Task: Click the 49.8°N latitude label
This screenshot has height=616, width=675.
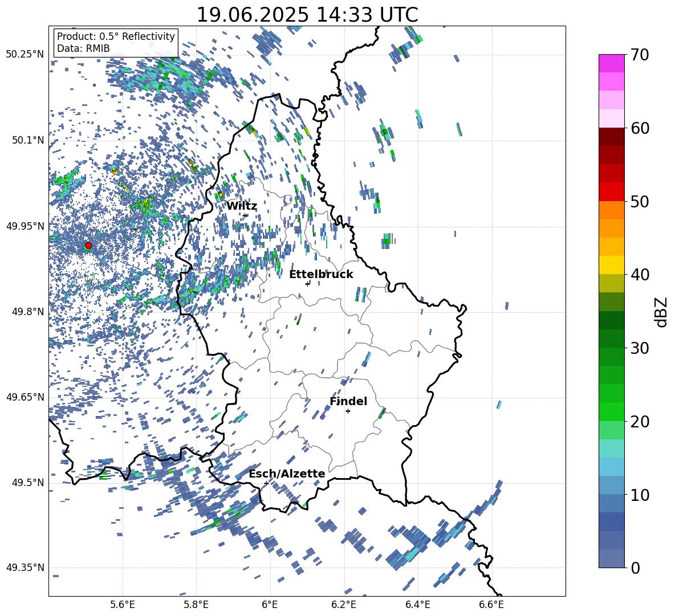Action: tap(27, 312)
